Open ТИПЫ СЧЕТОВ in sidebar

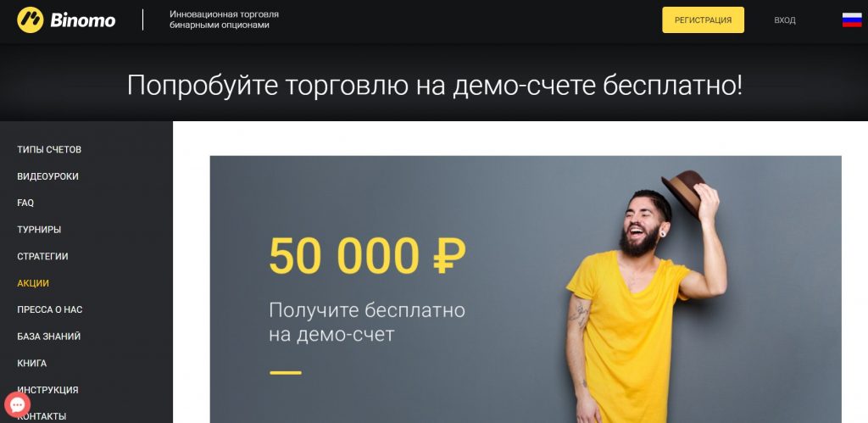[x=49, y=149]
